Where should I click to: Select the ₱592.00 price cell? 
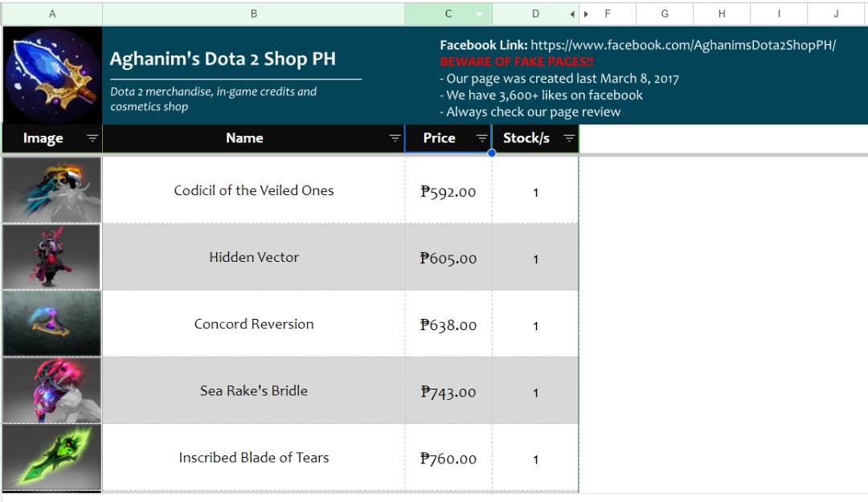point(448,191)
